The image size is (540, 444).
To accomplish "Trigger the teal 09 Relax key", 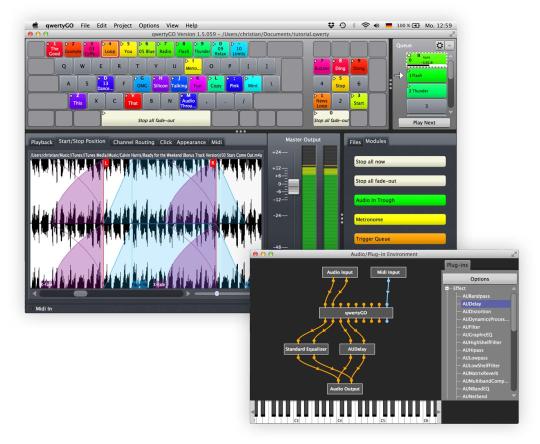I will [x=220, y=49].
